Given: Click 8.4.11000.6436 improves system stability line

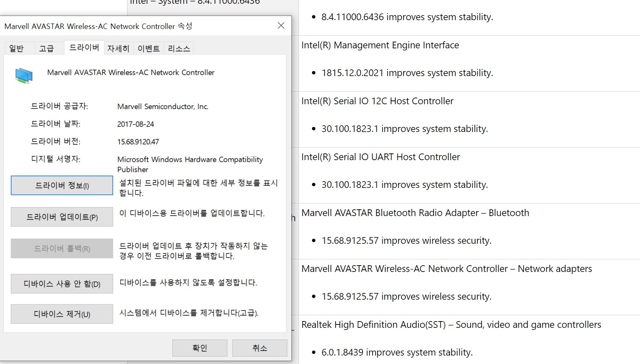Looking at the screenshot, I should tap(407, 17).
